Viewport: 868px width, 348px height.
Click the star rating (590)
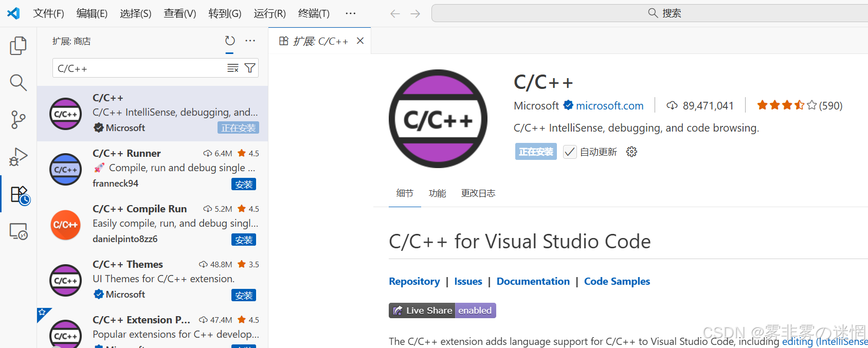click(x=800, y=105)
